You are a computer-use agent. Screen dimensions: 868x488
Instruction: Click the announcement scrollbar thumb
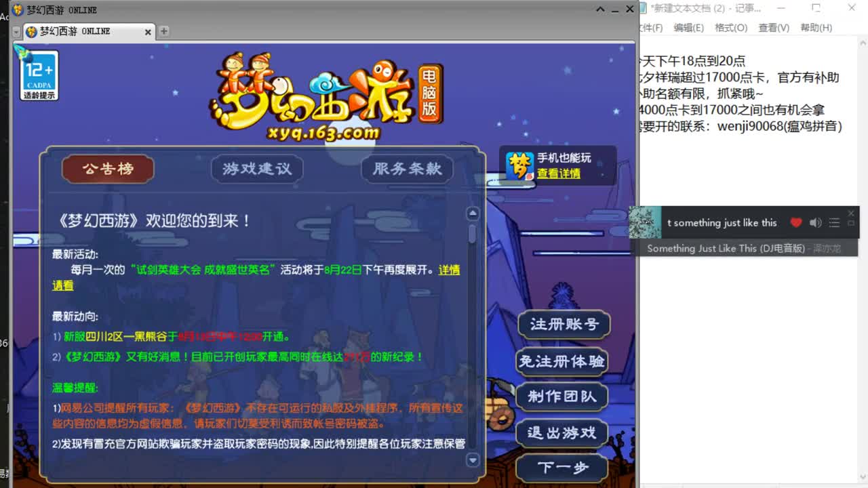coord(473,235)
